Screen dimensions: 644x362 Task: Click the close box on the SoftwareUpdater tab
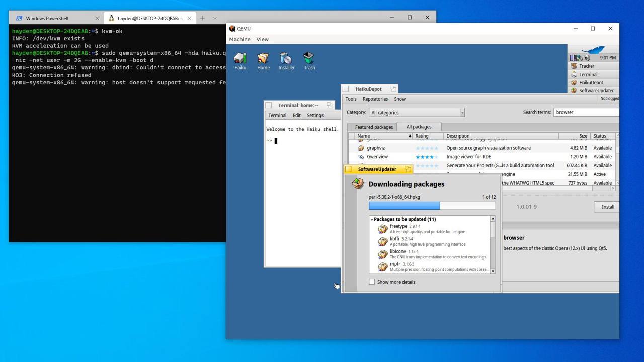348,169
